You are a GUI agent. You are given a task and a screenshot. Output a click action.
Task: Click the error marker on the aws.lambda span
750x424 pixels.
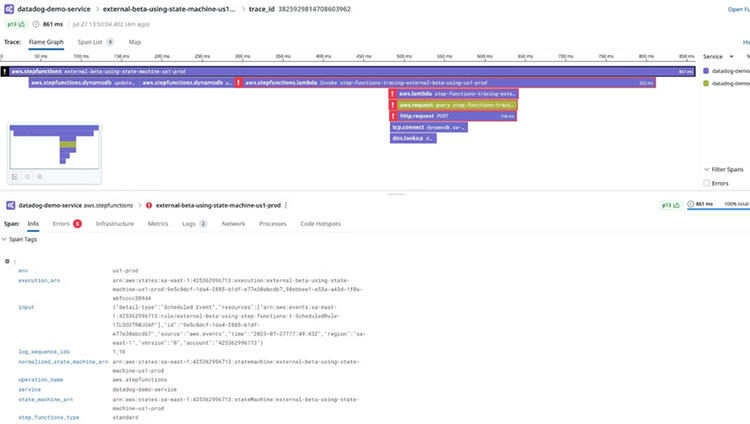tap(393, 94)
